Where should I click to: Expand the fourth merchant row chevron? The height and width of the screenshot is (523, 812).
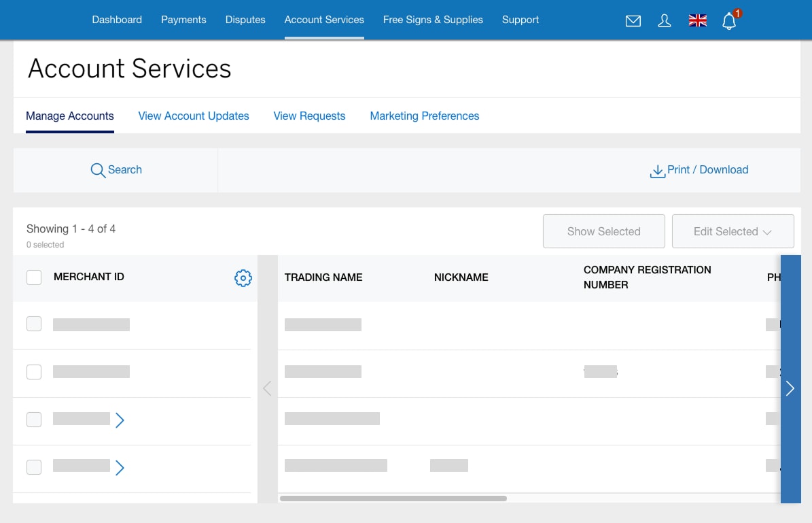pyautogui.click(x=120, y=467)
